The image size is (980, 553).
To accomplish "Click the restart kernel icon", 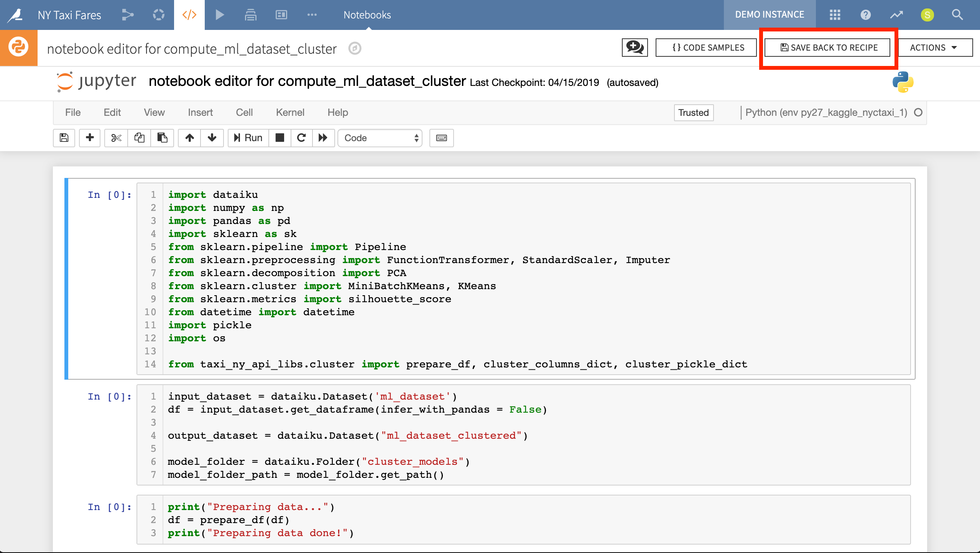I will (300, 138).
